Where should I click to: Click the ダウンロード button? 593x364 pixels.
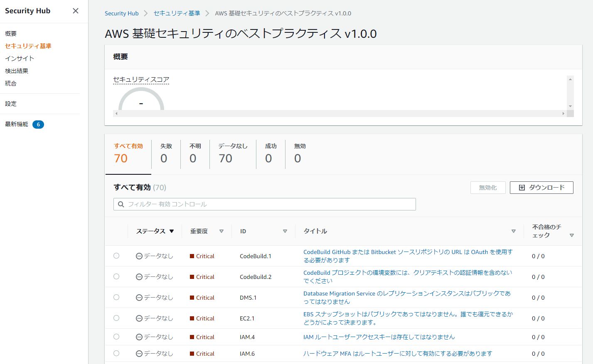pos(541,188)
